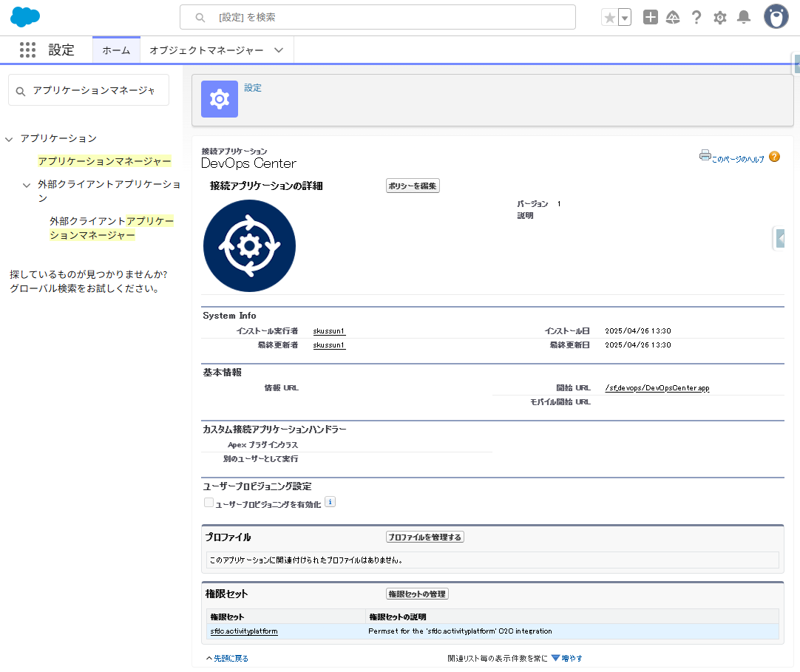Collapse the 外部クライアントアプリケーション section
800x672 pixels.
27,185
